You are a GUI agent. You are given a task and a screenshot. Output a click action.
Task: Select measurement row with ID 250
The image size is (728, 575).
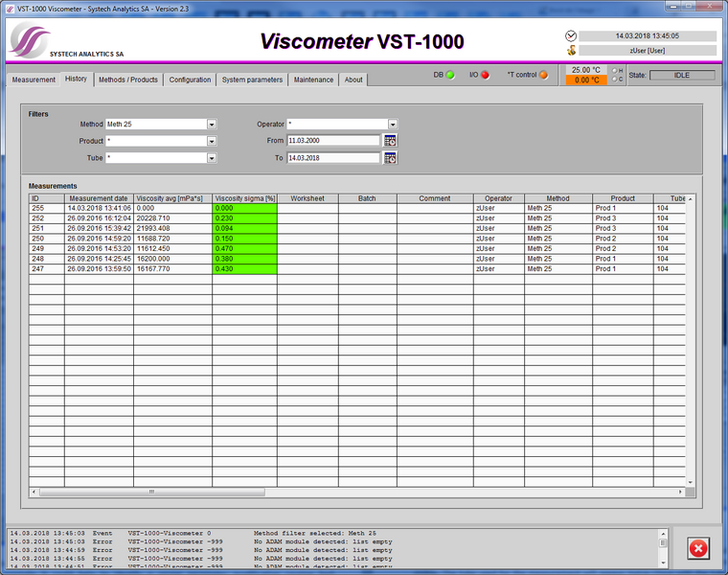[357, 239]
